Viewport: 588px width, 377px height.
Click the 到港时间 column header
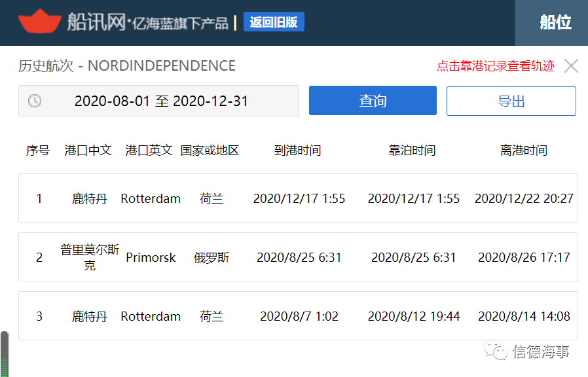[x=297, y=150]
